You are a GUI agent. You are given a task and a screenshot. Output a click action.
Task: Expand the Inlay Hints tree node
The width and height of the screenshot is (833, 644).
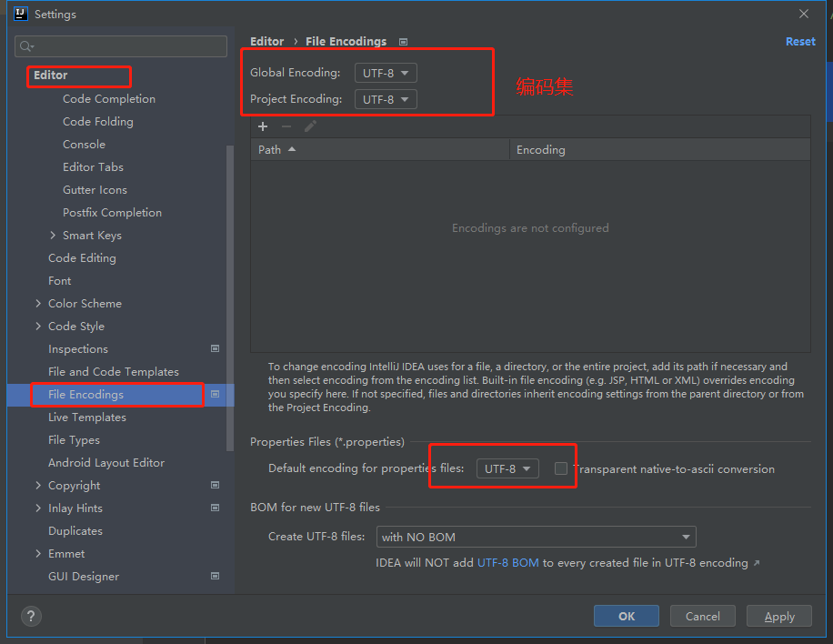(38, 508)
